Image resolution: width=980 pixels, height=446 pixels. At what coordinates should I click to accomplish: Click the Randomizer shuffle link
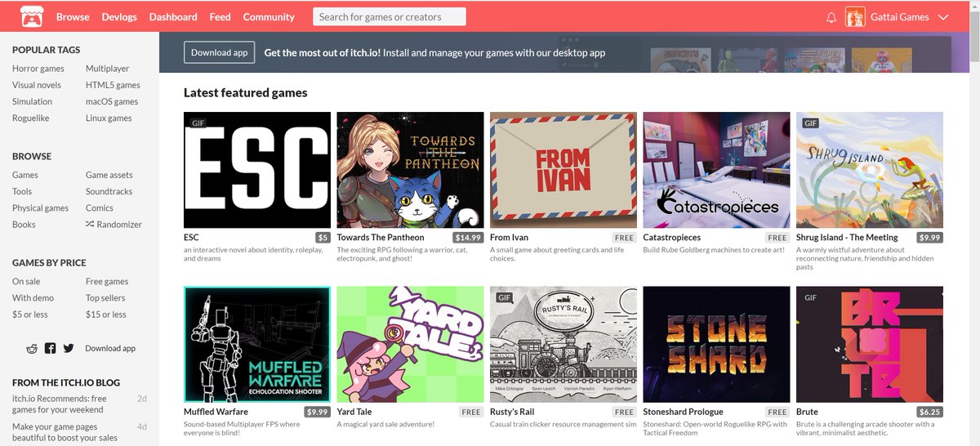(x=114, y=224)
